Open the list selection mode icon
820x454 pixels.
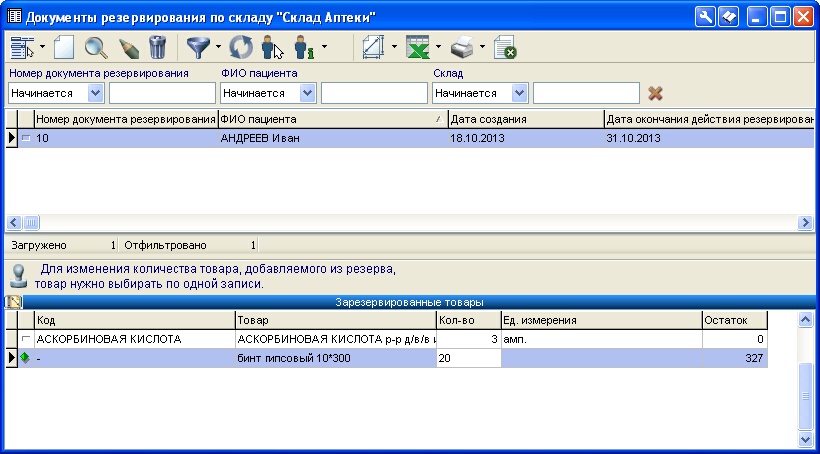point(22,48)
